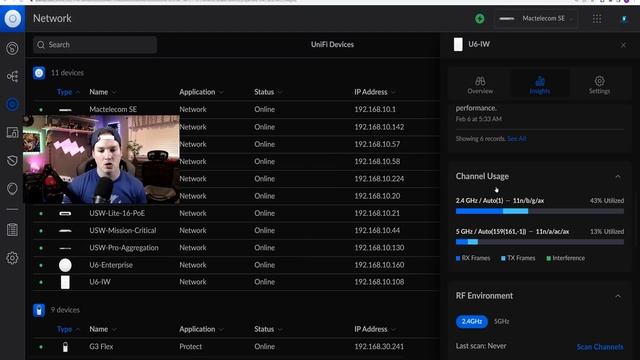Click the 2.4 GHz channel utilization bar

coord(540,211)
